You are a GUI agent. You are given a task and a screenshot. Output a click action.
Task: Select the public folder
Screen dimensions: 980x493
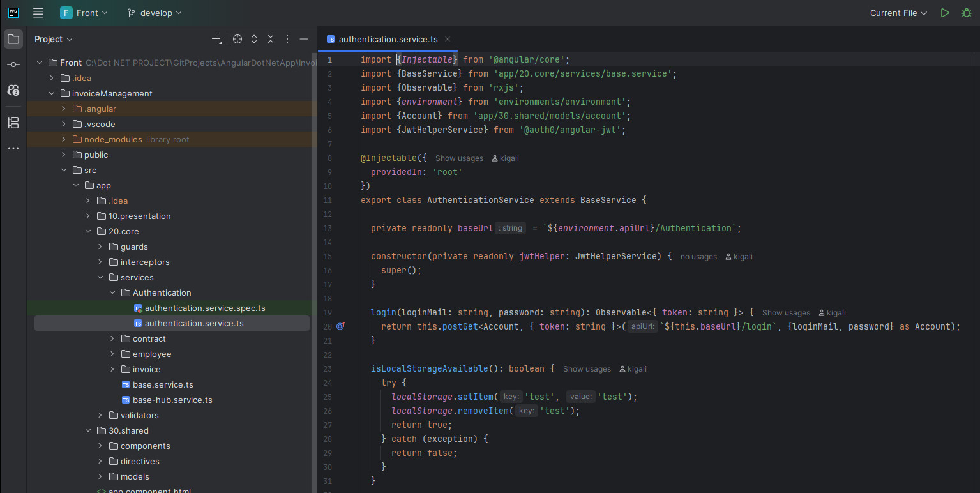click(x=96, y=155)
